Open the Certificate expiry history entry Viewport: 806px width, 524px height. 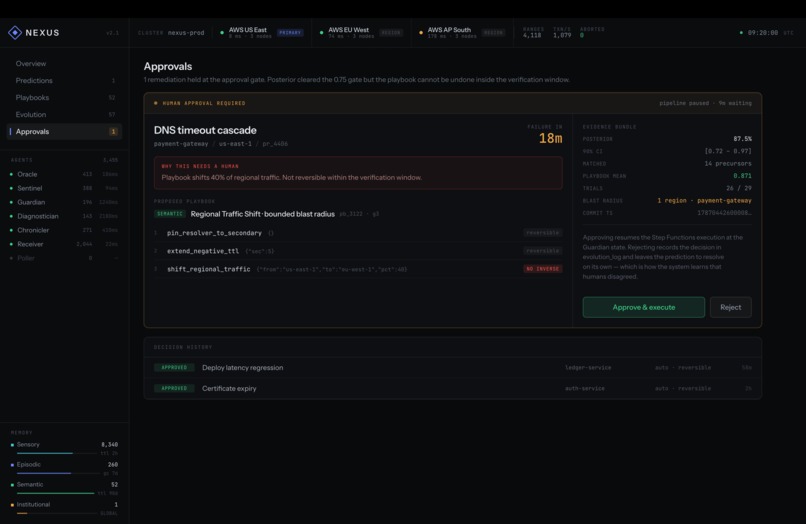452,388
